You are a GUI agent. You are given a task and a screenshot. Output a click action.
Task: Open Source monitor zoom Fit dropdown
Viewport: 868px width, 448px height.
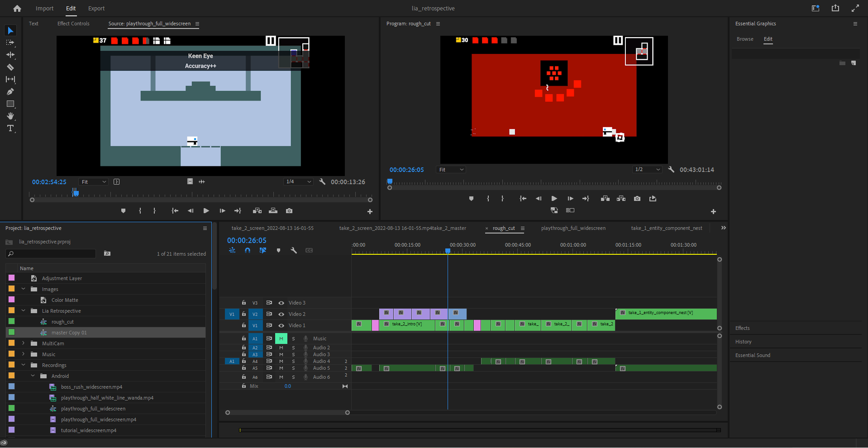click(94, 182)
